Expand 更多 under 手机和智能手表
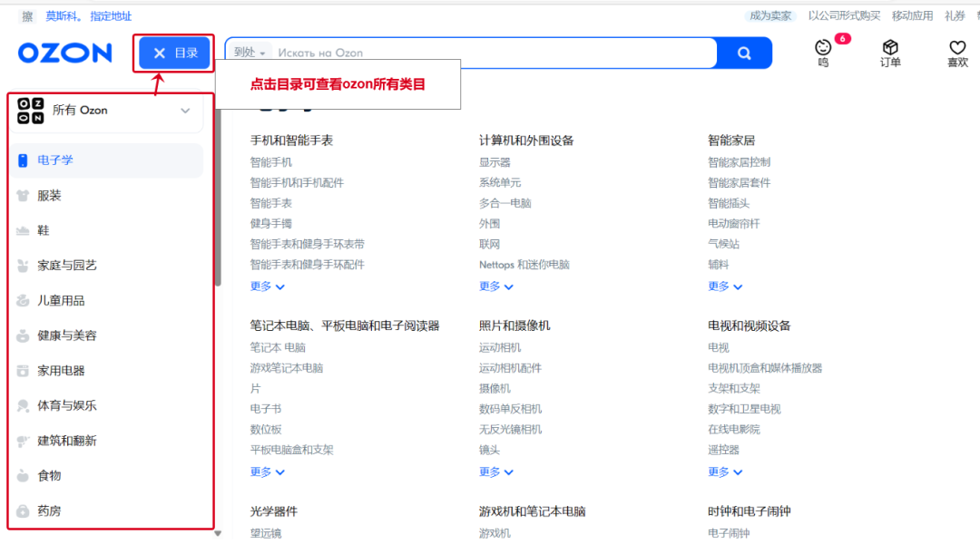This screenshot has width=980, height=544. click(x=268, y=286)
